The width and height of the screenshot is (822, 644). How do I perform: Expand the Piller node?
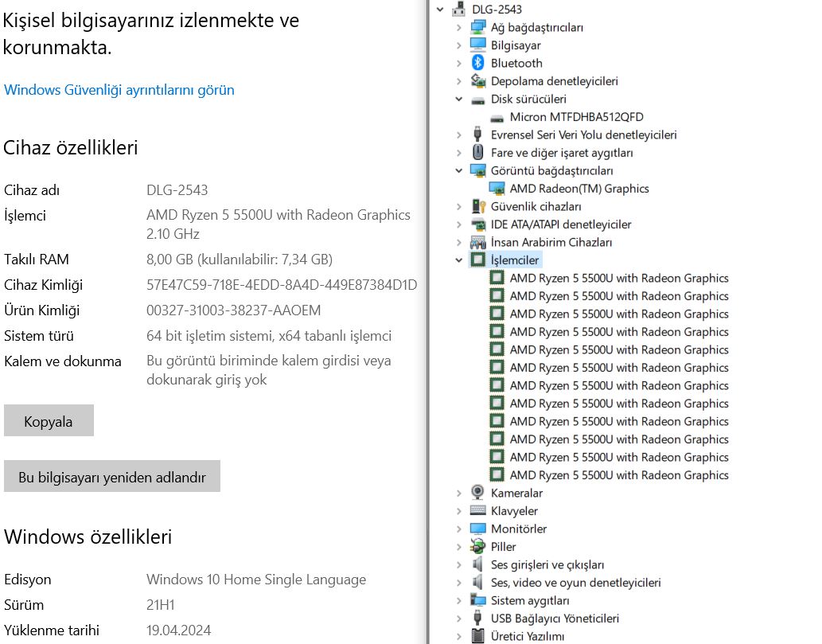click(x=458, y=546)
